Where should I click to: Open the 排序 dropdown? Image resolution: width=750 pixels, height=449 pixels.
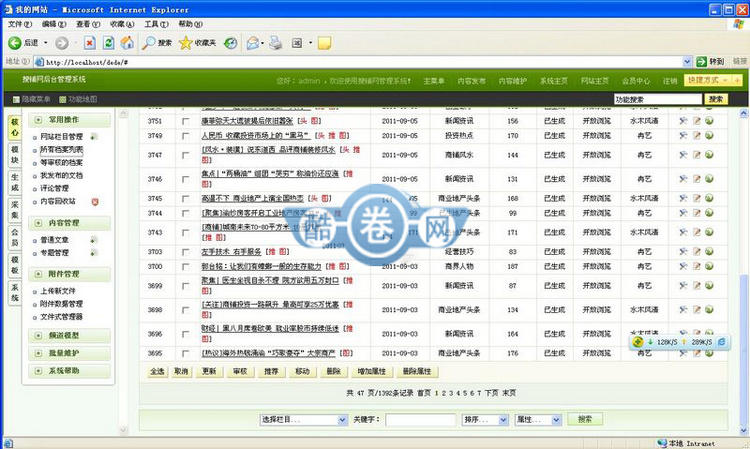485,419
